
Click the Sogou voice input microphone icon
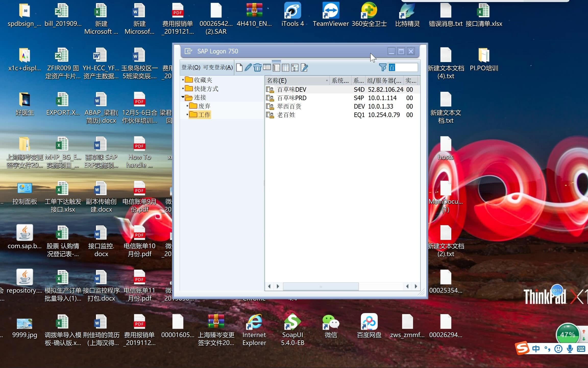click(570, 349)
